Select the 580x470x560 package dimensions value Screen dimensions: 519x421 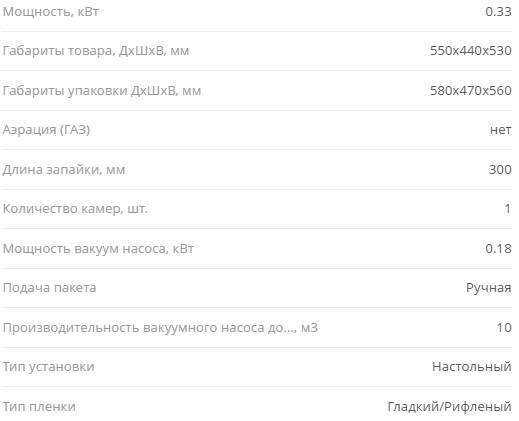click(x=471, y=91)
